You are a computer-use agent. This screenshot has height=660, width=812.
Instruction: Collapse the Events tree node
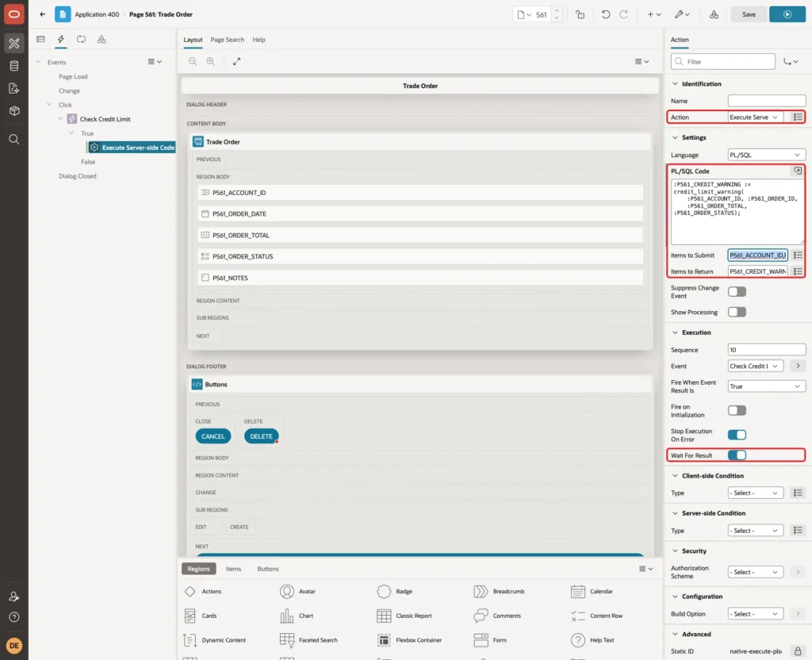point(38,62)
